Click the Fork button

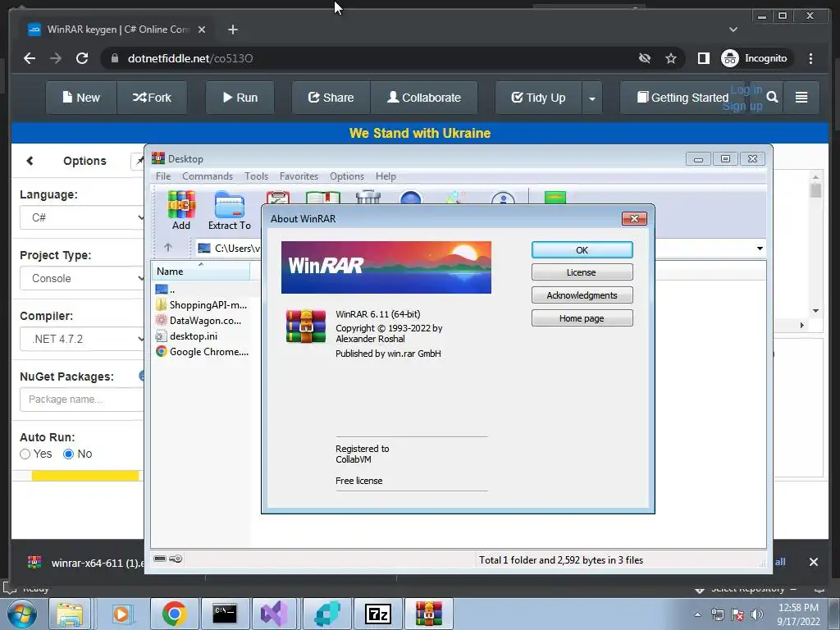(x=152, y=98)
